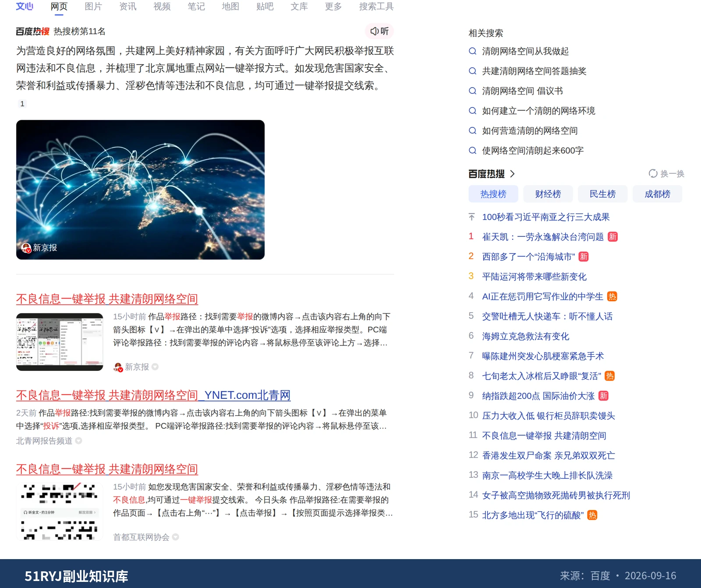This screenshot has height=588, width=701.
Task: Click search icon beside 如何建立一个清朗的网络环境
Action: click(473, 111)
